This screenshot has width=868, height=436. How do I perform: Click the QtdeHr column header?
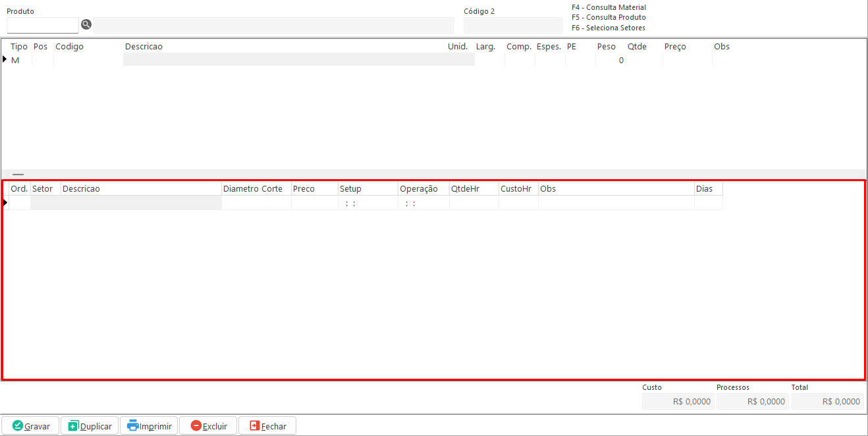(x=465, y=189)
